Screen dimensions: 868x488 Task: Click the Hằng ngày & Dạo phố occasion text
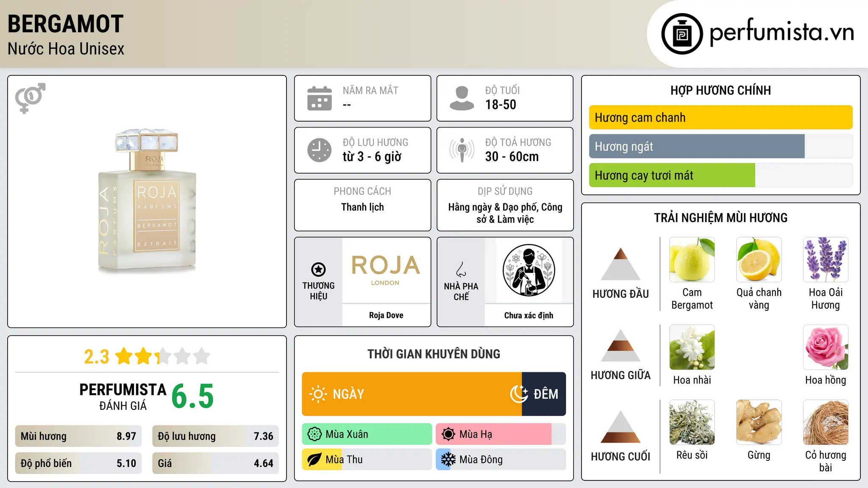pos(505,213)
